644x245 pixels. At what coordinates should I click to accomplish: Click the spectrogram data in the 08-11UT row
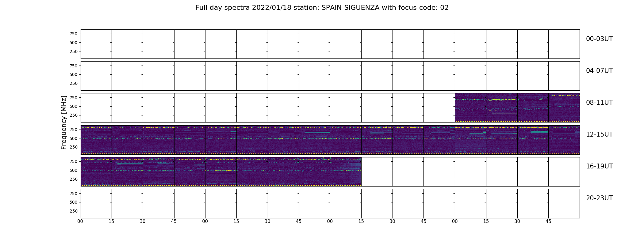(517, 108)
